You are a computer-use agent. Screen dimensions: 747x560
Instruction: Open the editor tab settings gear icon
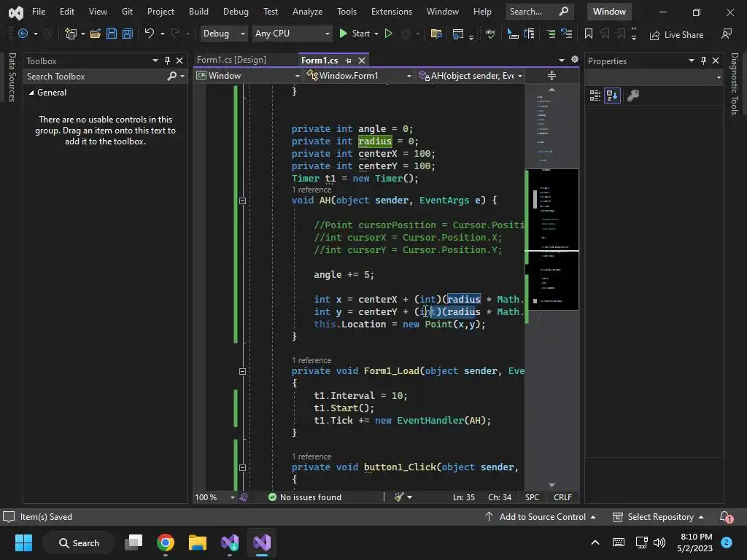[x=575, y=60]
